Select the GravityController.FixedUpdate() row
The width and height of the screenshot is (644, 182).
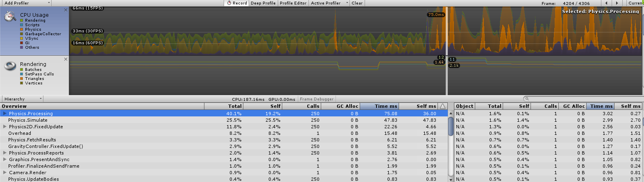click(224, 146)
